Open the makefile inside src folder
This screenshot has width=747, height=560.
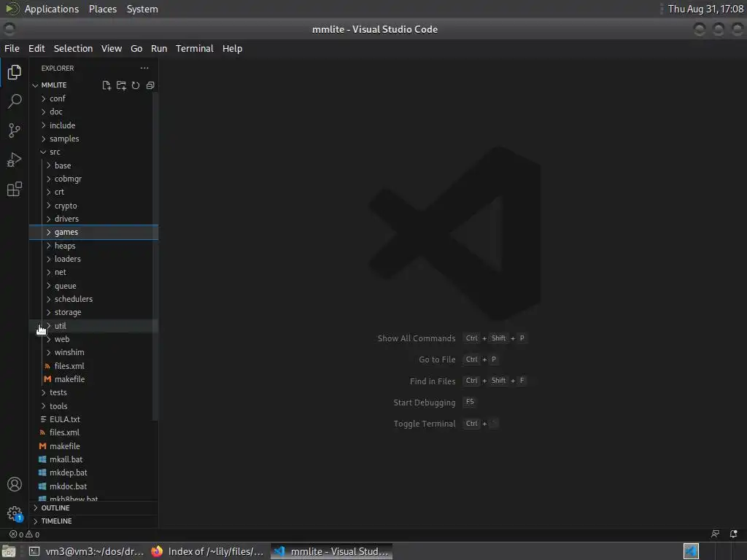coord(93,379)
